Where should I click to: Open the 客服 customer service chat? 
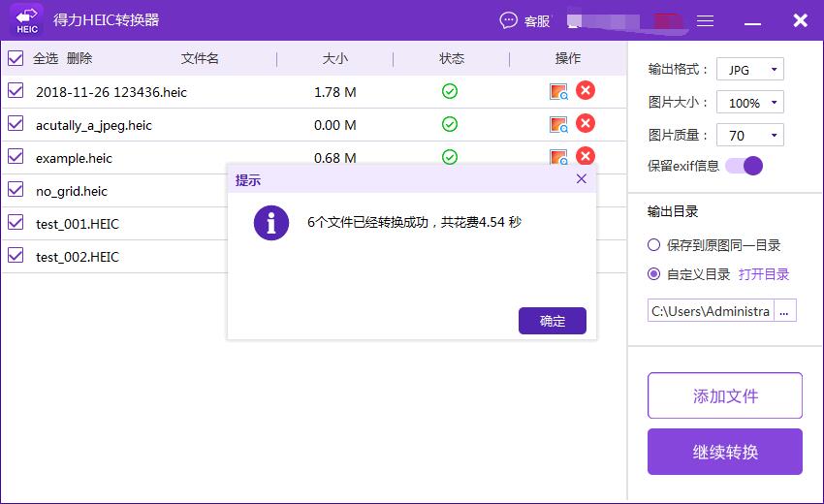(x=524, y=20)
